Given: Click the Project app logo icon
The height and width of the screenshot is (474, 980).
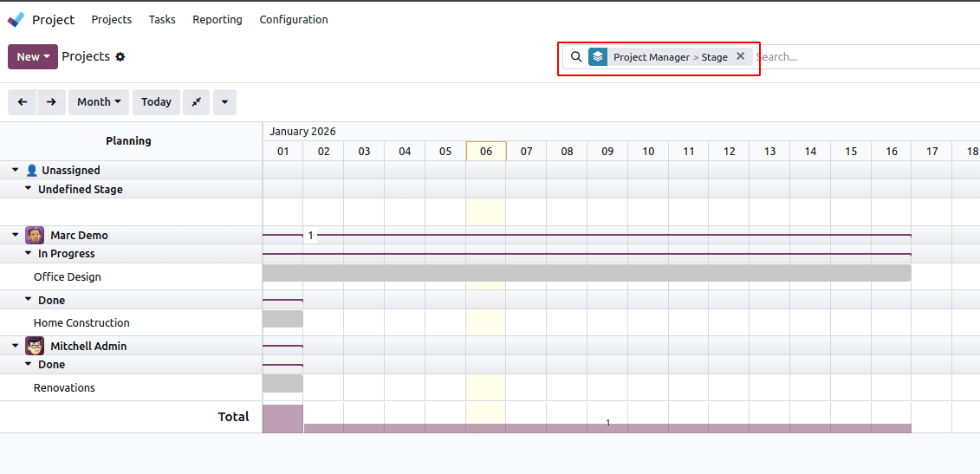Looking at the screenshot, I should [x=16, y=19].
